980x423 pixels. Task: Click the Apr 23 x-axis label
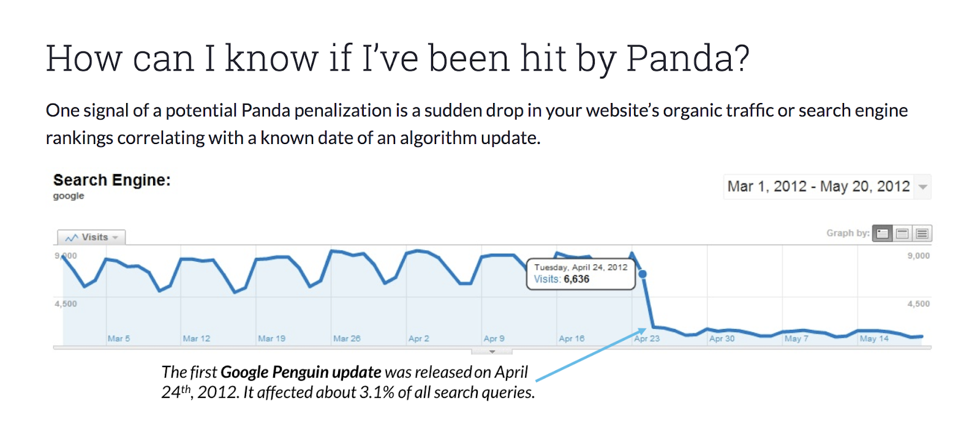[647, 338]
